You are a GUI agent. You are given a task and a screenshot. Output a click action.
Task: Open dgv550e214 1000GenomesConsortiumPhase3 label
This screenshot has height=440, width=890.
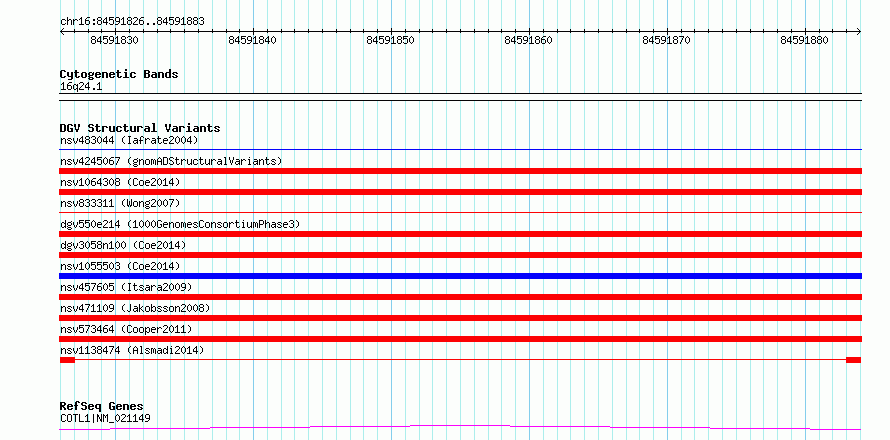(180, 224)
